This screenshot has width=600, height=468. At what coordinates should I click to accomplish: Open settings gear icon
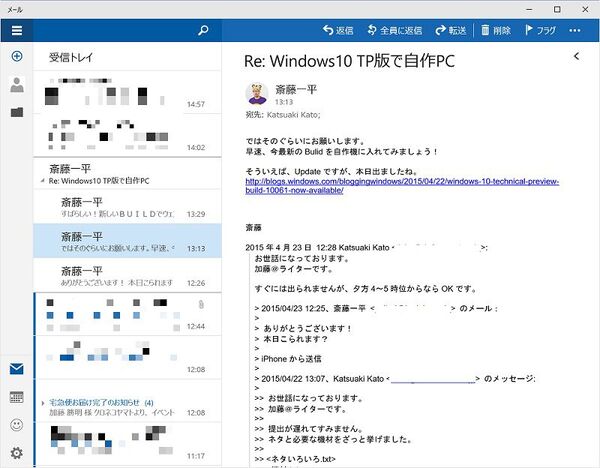17,453
